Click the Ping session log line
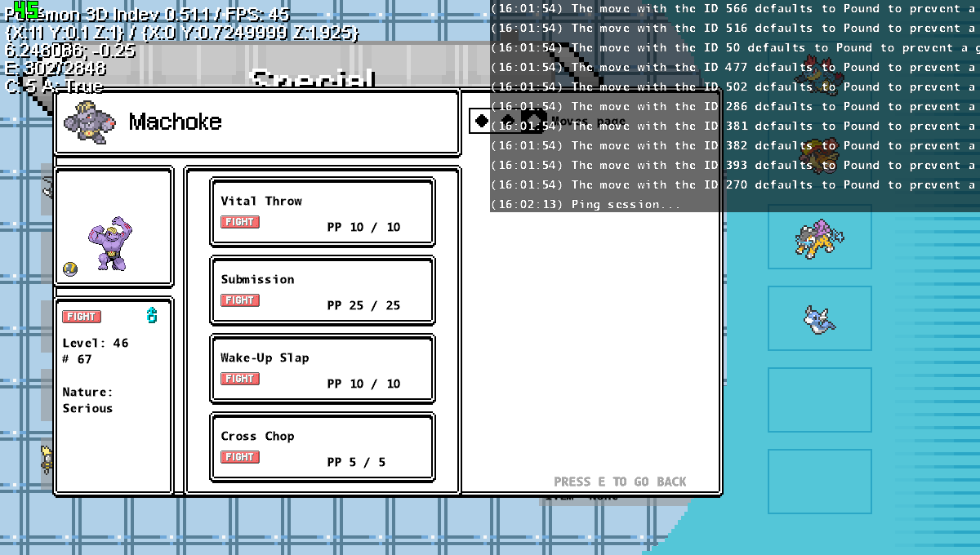The width and height of the screenshot is (980, 555). point(586,204)
